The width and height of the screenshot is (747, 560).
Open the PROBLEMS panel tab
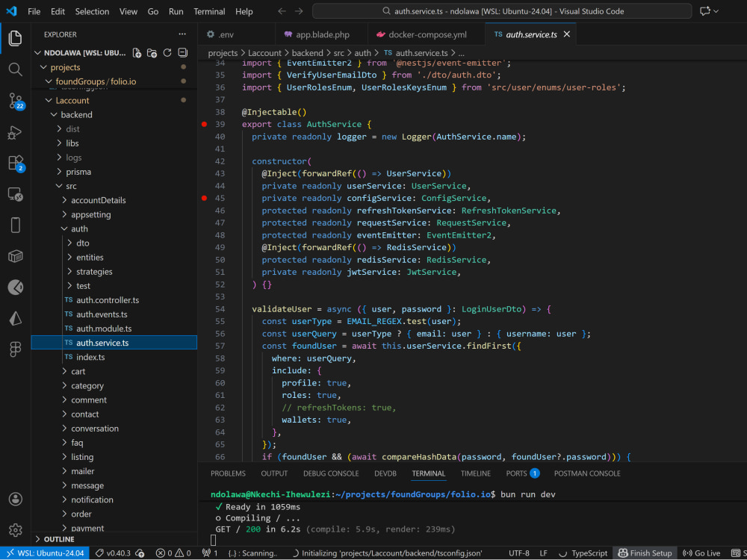click(228, 473)
